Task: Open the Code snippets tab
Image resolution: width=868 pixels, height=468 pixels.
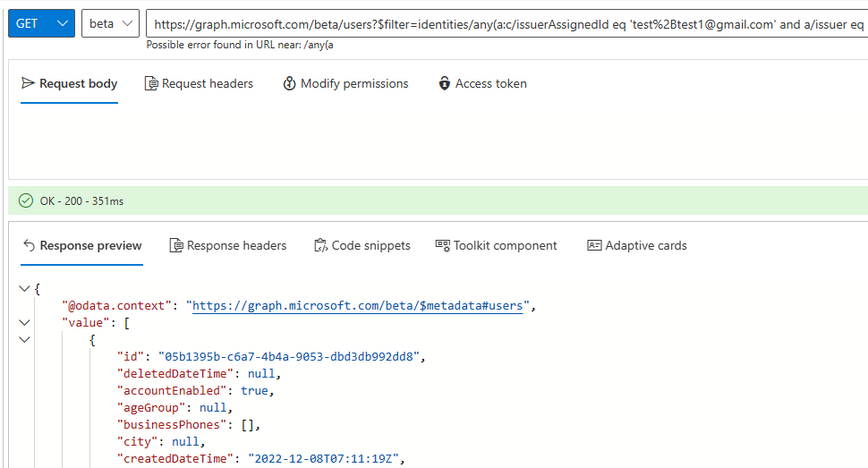Action: click(x=362, y=245)
